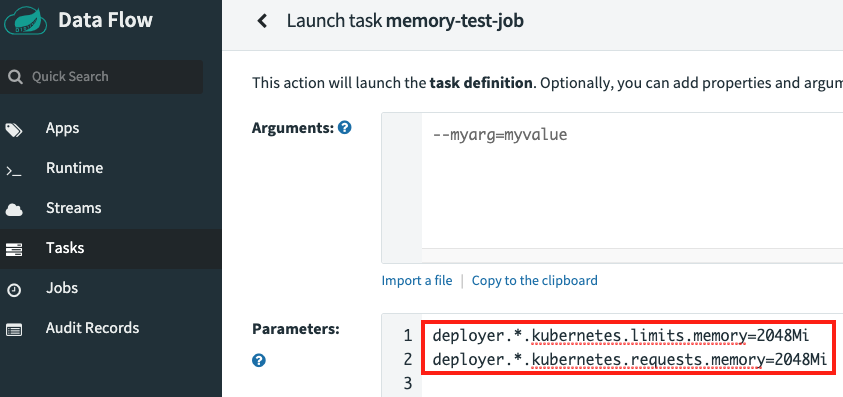Open the Jobs menu item
Image resolution: width=843 pixels, height=397 pixels.
[x=62, y=288]
